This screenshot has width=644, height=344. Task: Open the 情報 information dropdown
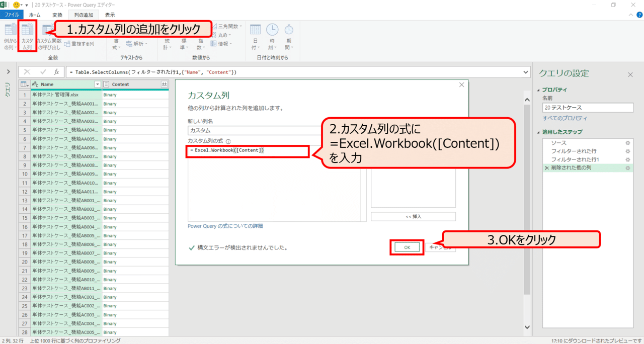[x=221, y=44]
